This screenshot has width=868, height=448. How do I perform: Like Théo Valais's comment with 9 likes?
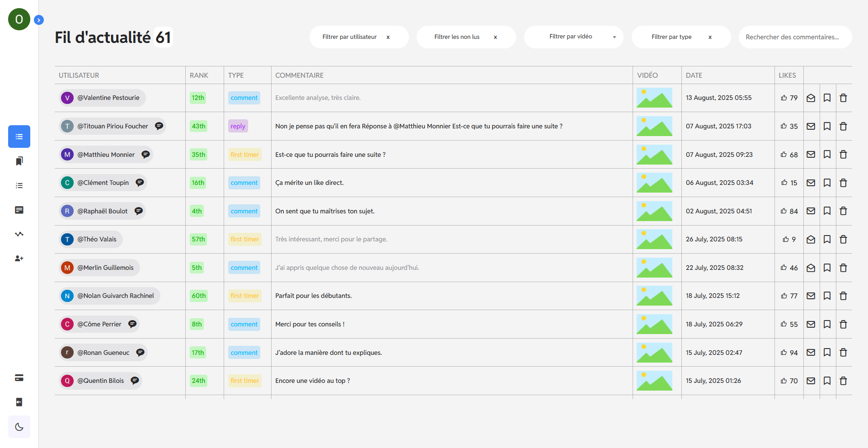tap(786, 239)
